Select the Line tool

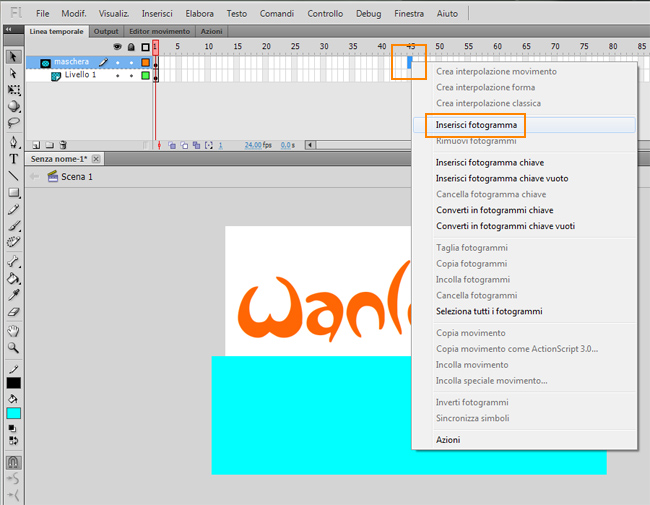tap(13, 176)
